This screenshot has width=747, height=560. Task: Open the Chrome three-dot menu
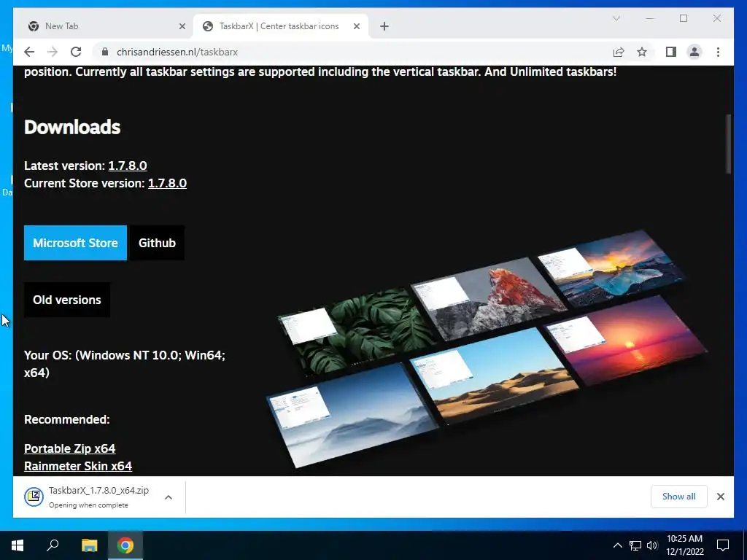[x=718, y=52]
